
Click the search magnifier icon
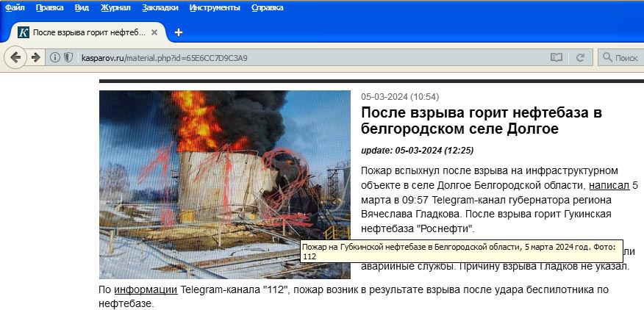[607, 57]
